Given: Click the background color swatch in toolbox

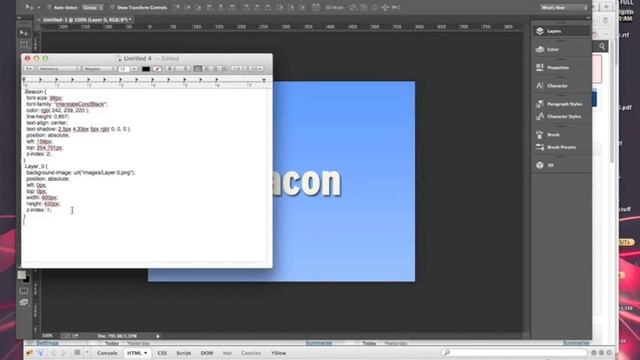Looking at the screenshot, I should (x=27, y=280).
